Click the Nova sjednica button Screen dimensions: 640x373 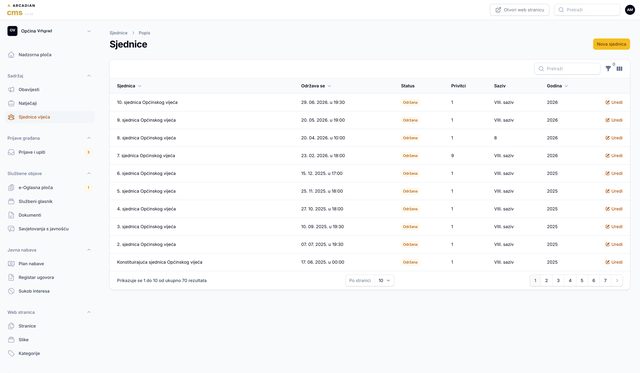click(x=611, y=44)
